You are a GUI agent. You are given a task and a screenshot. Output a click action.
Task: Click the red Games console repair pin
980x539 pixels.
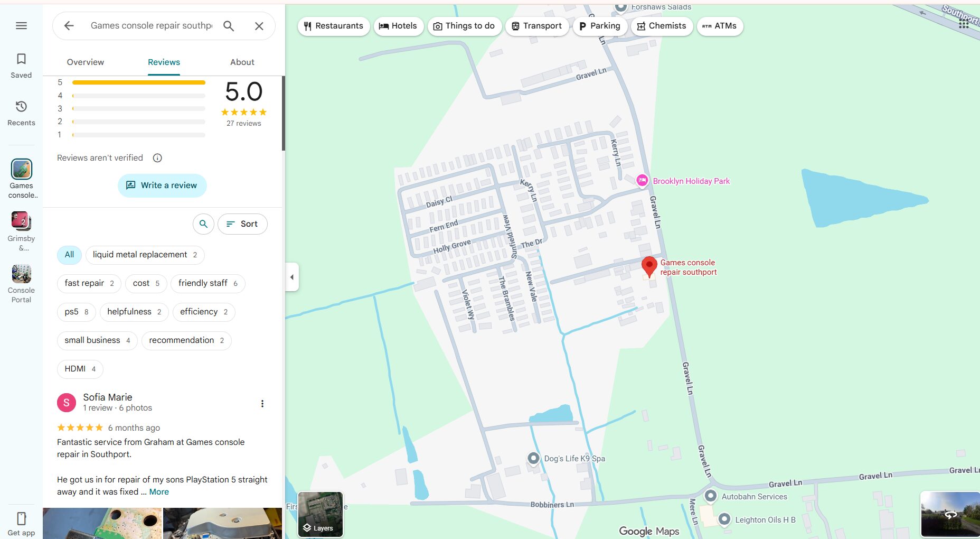pyautogui.click(x=649, y=267)
